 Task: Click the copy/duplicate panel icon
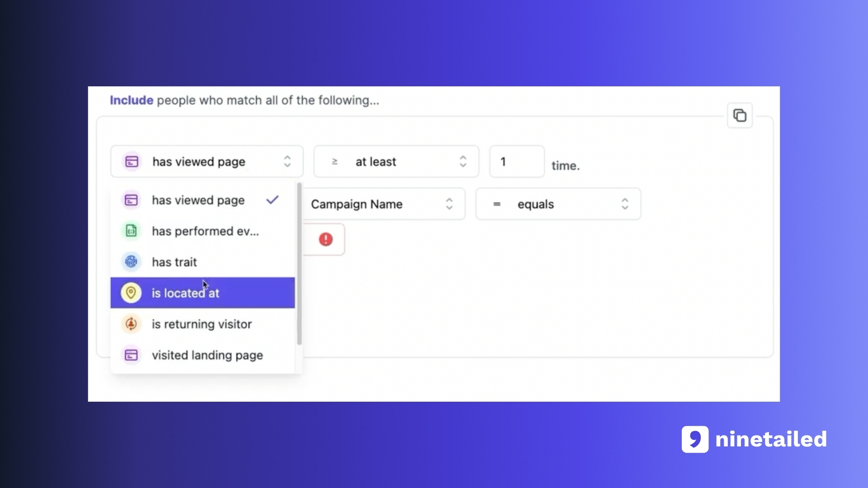(x=739, y=115)
